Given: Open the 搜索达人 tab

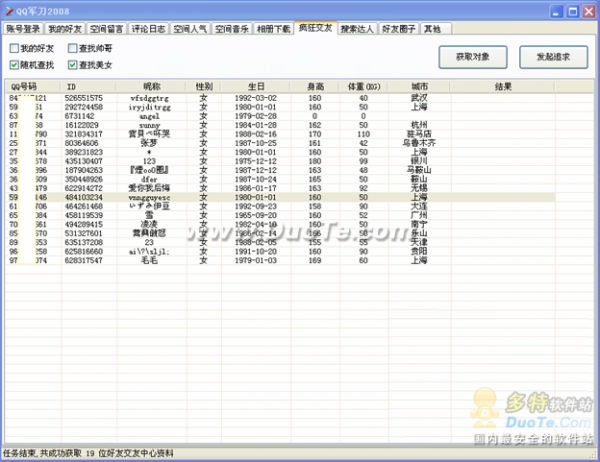Looking at the screenshot, I should [357, 30].
